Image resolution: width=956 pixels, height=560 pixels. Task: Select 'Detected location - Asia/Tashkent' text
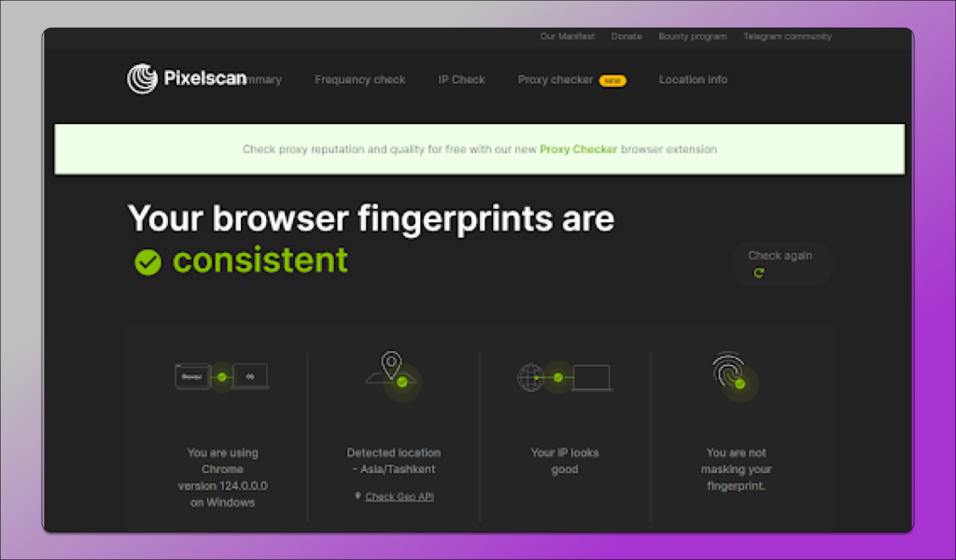pyautogui.click(x=394, y=461)
